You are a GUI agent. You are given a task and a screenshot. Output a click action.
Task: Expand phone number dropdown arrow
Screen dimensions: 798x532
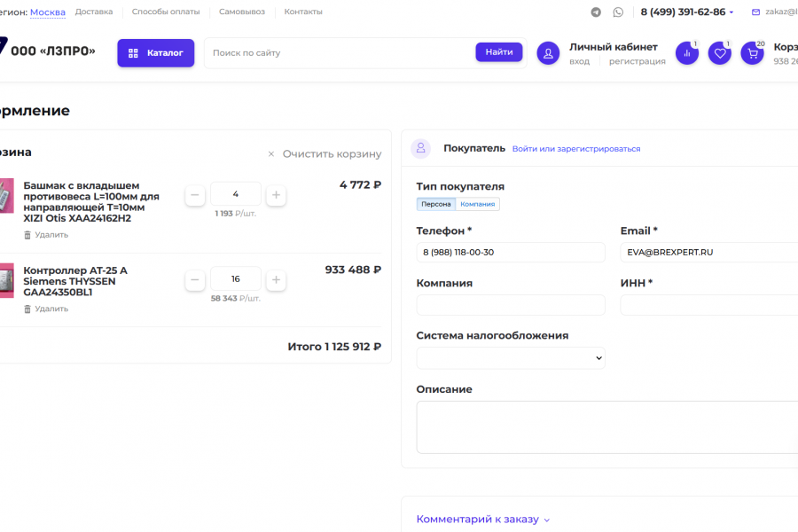tap(731, 12)
